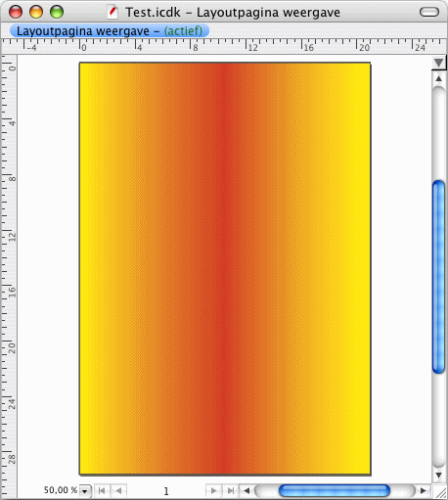Click the window resize grip corner
448x500 pixels.
pos(441,492)
